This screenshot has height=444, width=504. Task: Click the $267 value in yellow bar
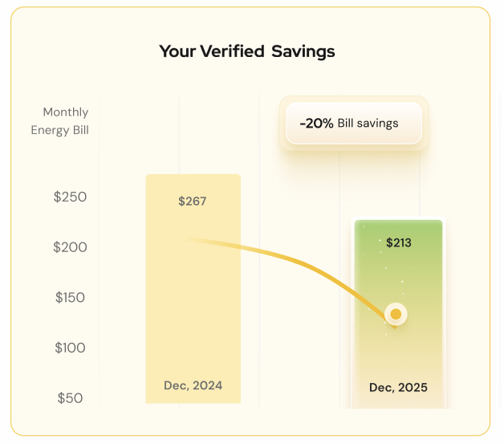[193, 201]
